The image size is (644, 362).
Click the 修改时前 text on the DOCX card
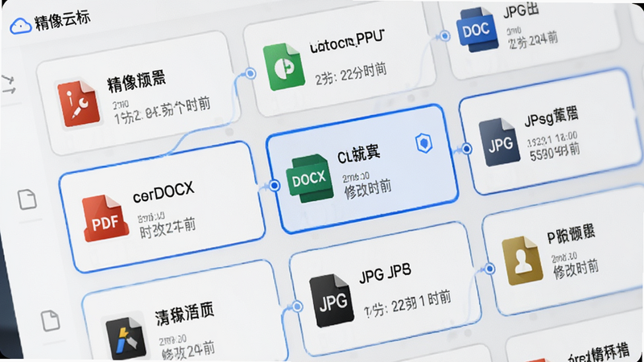click(368, 190)
